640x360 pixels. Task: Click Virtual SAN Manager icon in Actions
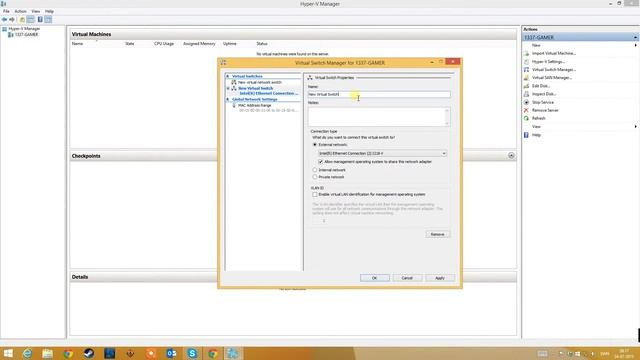coord(526,78)
